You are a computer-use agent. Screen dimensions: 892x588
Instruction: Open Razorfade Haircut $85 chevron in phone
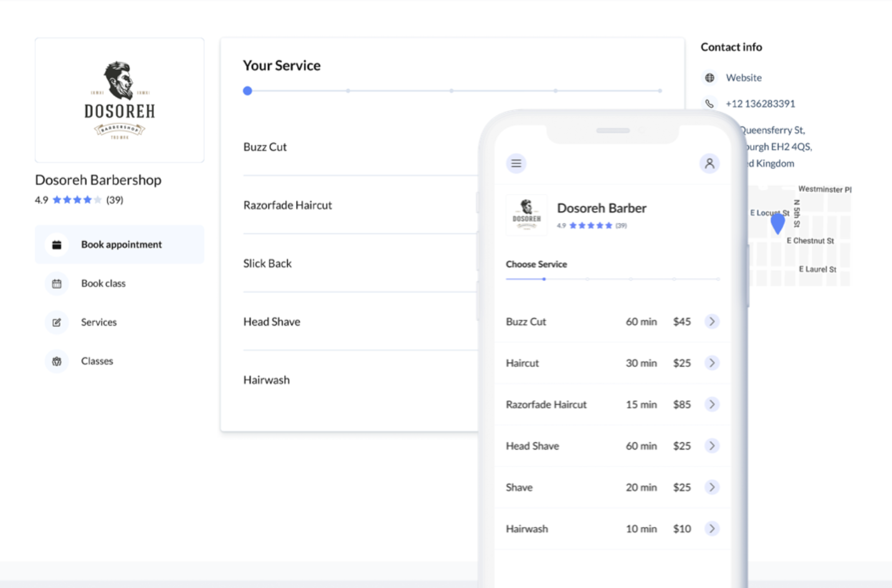point(711,404)
